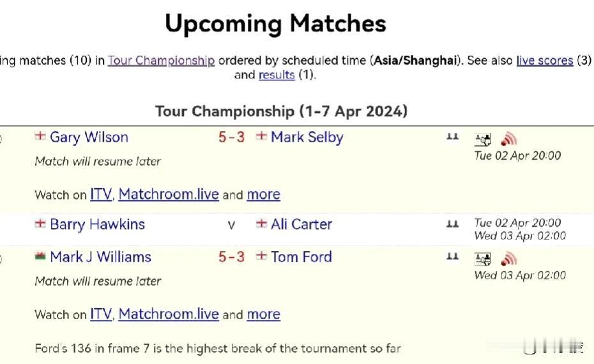View Barry Hawkins's profile

pyautogui.click(x=97, y=224)
